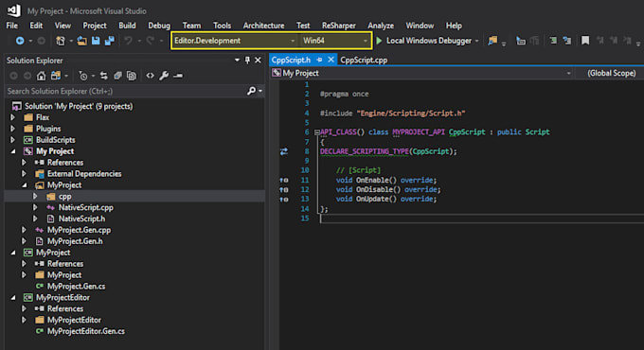Collapse the MyProjectEditor project node

[x=13, y=297]
